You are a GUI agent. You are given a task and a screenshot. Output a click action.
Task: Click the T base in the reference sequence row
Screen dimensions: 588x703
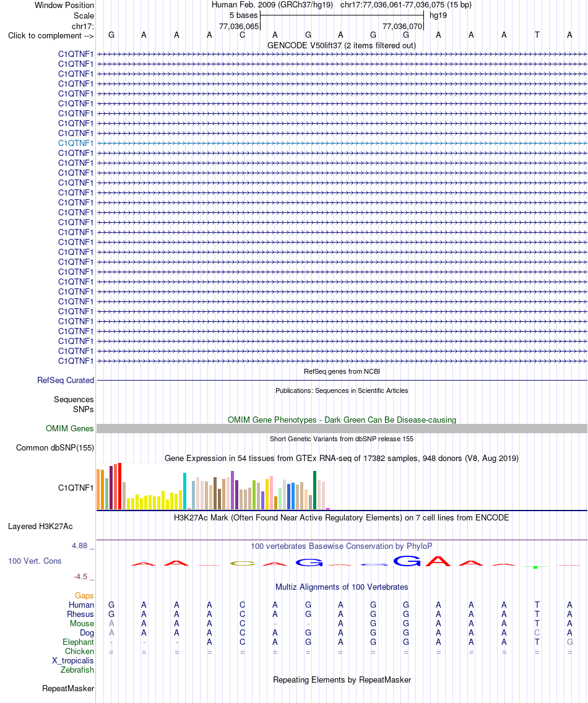pyautogui.click(x=537, y=35)
